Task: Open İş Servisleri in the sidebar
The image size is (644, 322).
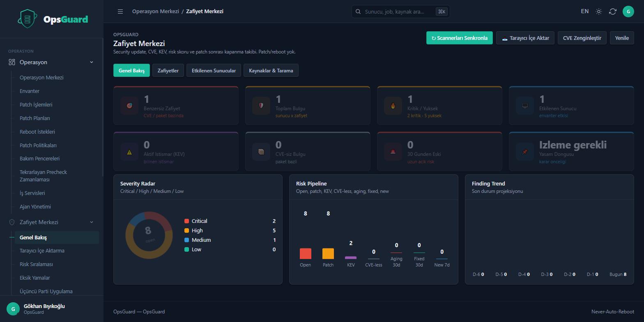Action: pyautogui.click(x=32, y=193)
